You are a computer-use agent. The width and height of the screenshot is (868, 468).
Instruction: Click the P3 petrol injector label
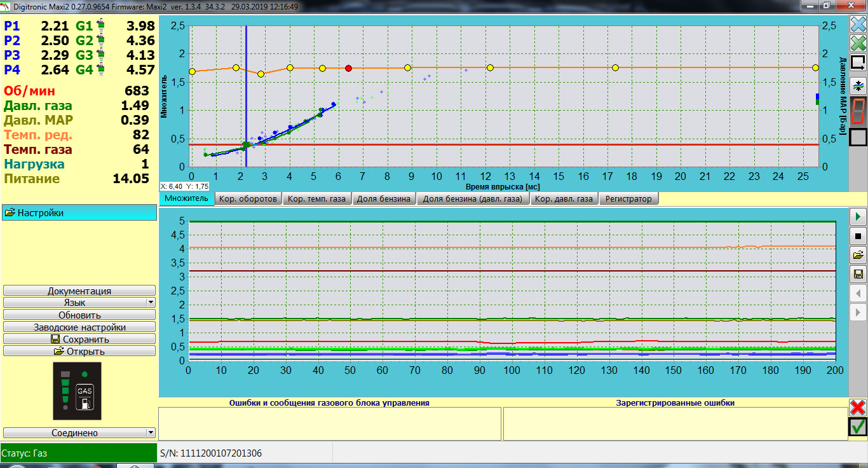coord(12,55)
